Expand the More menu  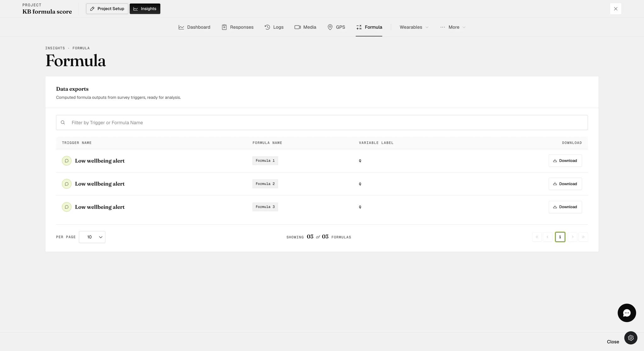[x=453, y=27]
